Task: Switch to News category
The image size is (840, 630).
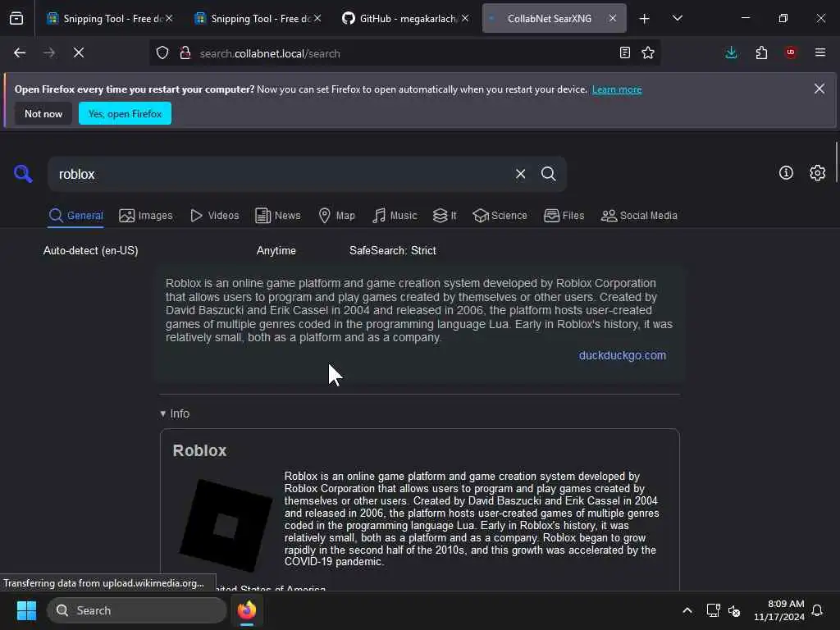Action: (x=277, y=216)
